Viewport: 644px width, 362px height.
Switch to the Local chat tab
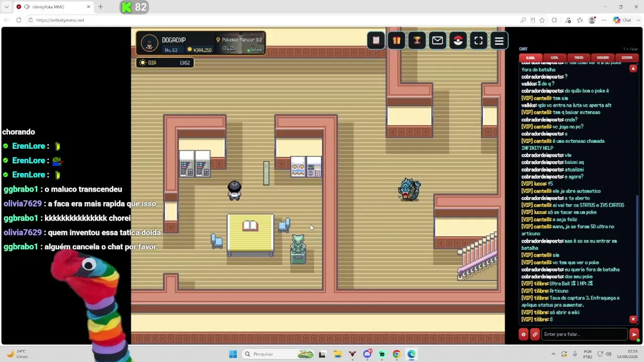554,58
